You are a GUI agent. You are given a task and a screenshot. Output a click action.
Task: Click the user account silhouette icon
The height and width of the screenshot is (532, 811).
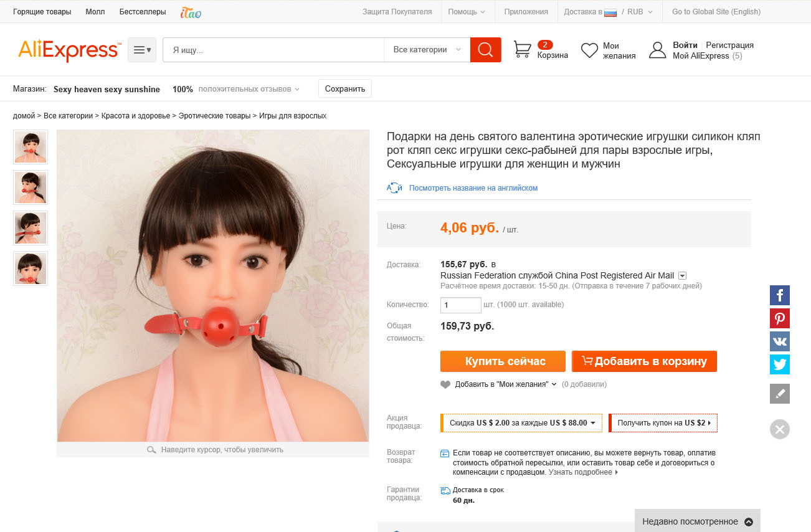[x=658, y=50]
